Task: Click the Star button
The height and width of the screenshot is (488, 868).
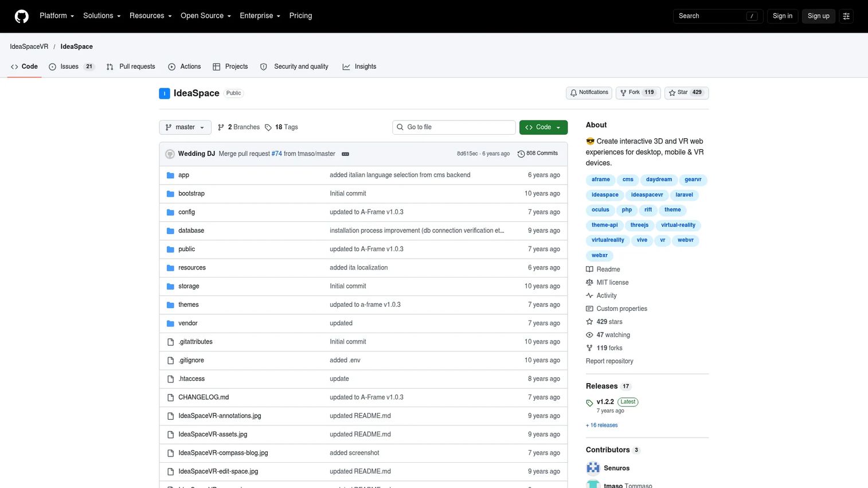Action: (x=686, y=92)
